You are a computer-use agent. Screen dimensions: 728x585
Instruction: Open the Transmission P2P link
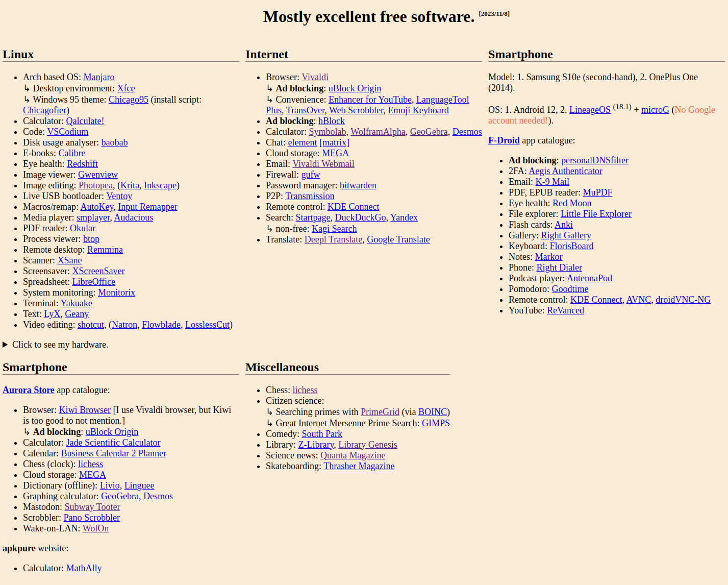[x=310, y=196]
